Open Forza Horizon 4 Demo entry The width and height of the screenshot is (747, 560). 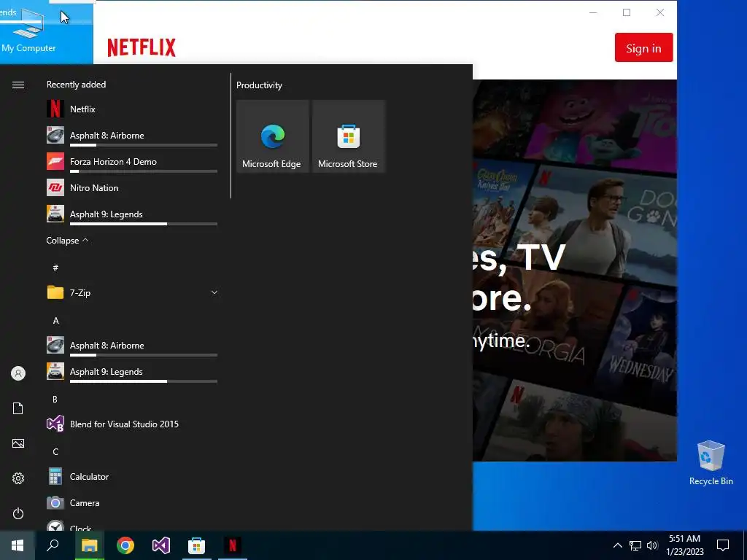click(133, 162)
